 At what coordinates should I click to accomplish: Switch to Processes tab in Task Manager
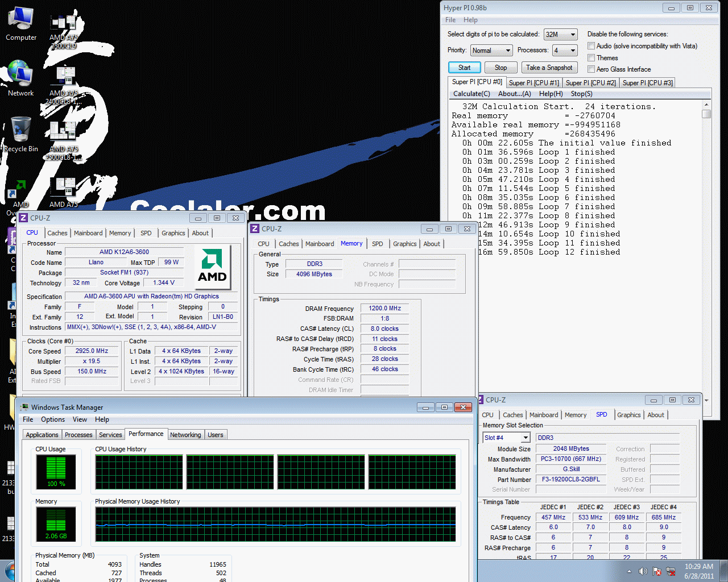coord(78,435)
